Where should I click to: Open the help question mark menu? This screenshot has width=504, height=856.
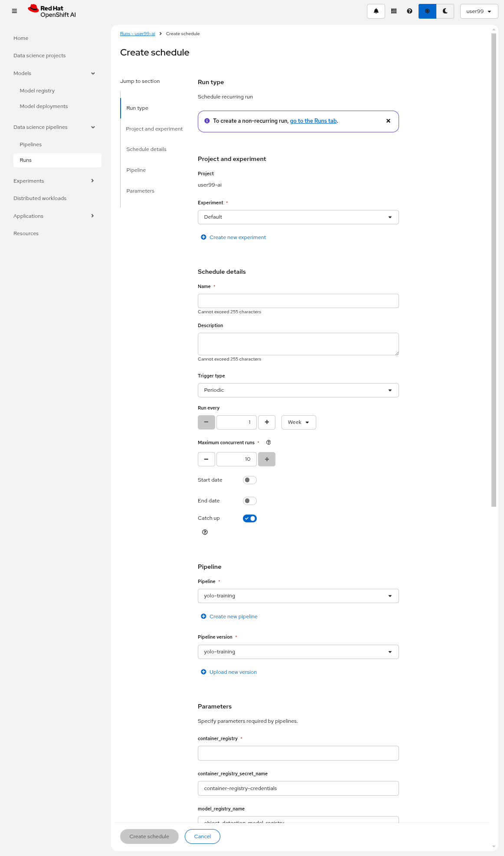(x=409, y=11)
